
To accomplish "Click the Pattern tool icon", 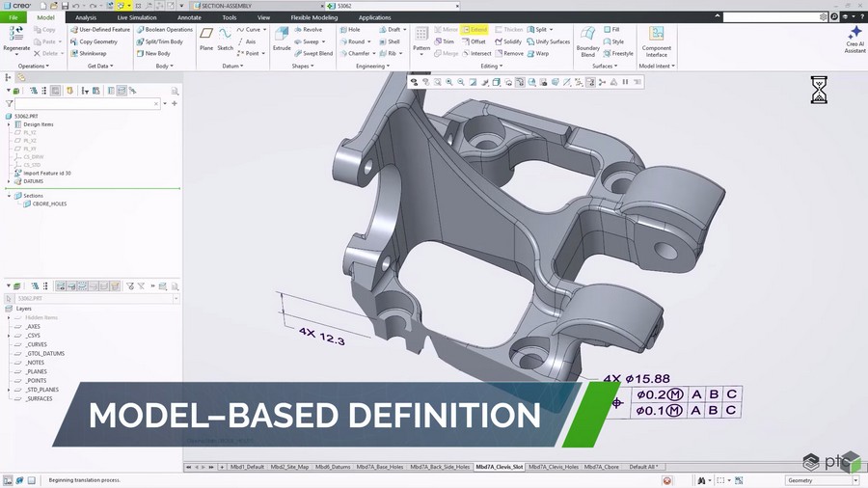I will 421,34.
